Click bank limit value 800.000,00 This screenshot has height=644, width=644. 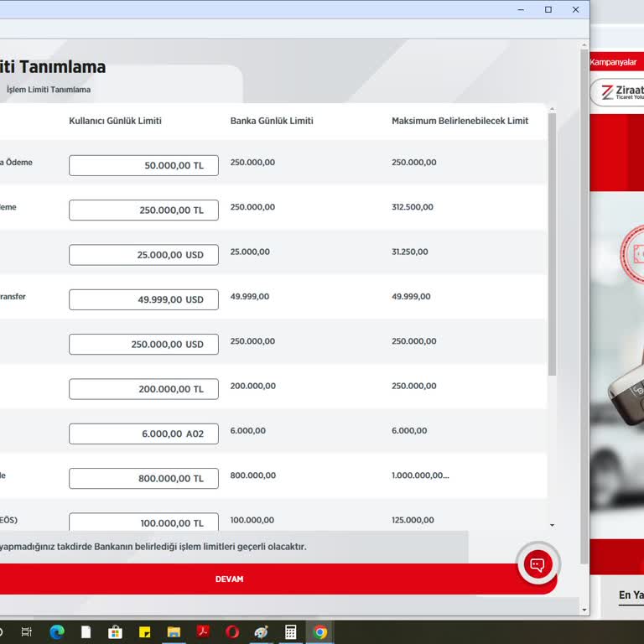pos(253,475)
